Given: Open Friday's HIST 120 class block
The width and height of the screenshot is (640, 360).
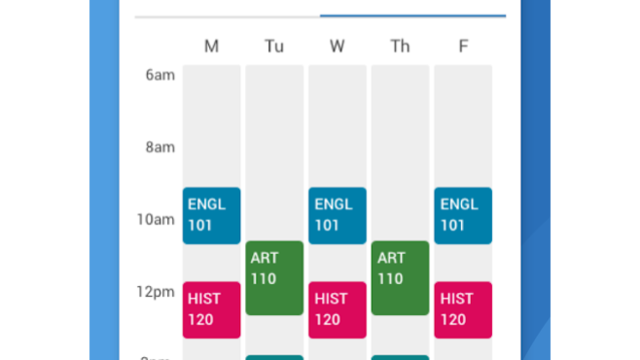Looking at the screenshot, I should (x=463, y=310).
